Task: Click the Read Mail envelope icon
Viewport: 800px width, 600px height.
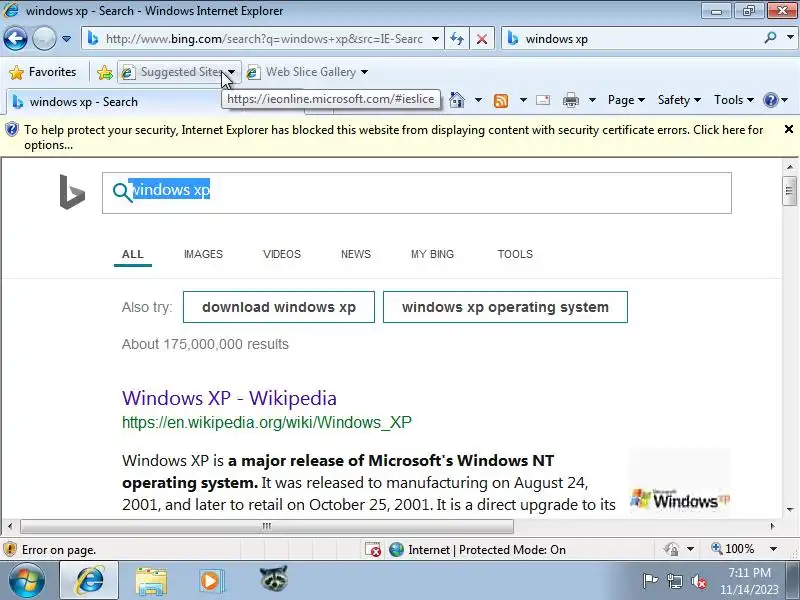Action: coord(543,100)
